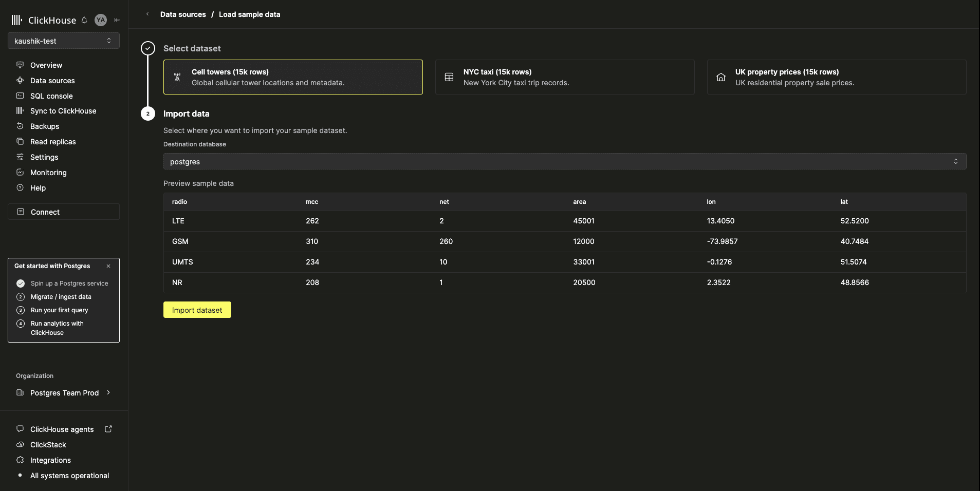Click the Sync to ClickHouse icon
Image resolution: width=980 pixels, height=491 pixels.
click(x=20, y=111)
